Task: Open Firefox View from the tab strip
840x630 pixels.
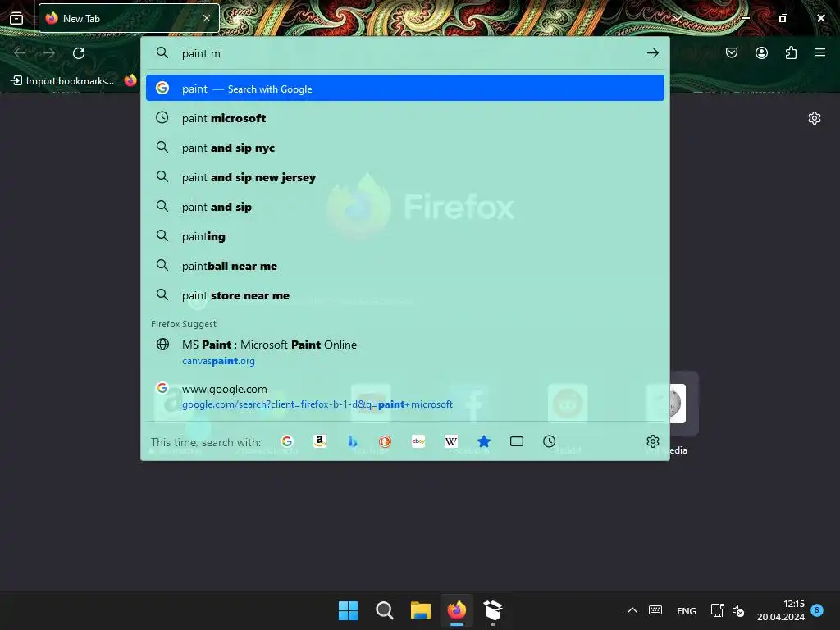Action: point(16,18)
